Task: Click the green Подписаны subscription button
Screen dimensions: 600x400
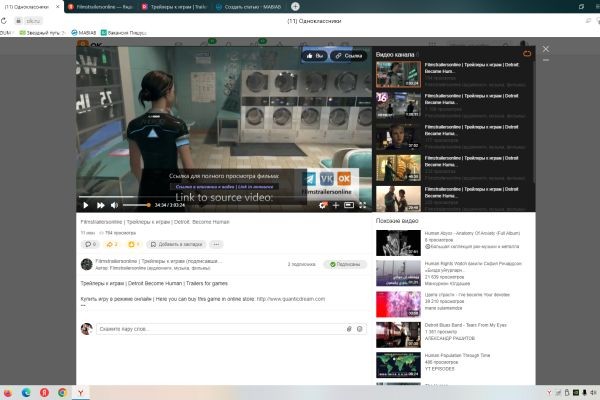Action: click(344, 264)
